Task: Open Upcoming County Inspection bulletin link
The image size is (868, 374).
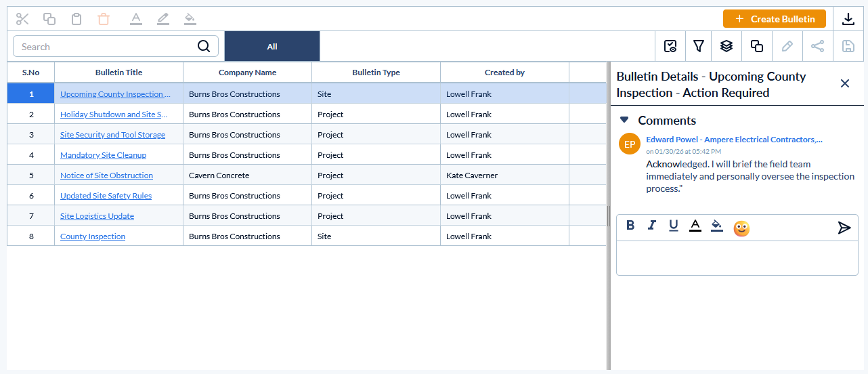Action: point(115,94)
